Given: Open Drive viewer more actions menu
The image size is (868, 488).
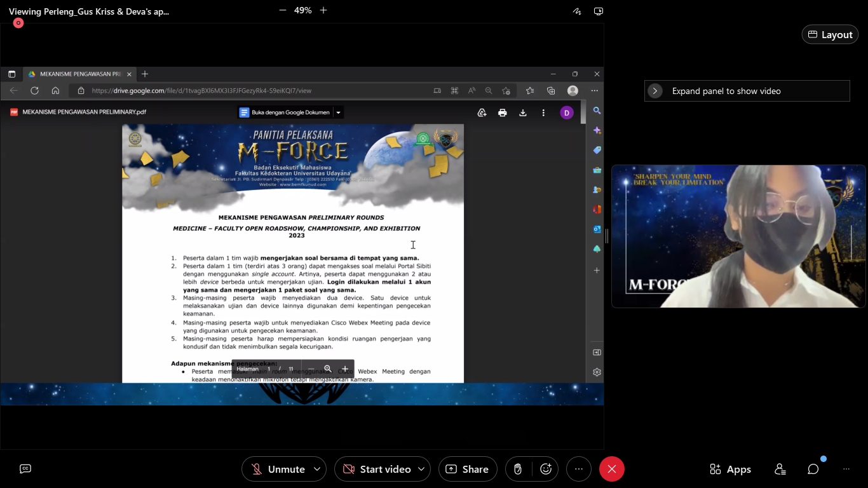Looking at the screenshot, I should tap(543, 112).
